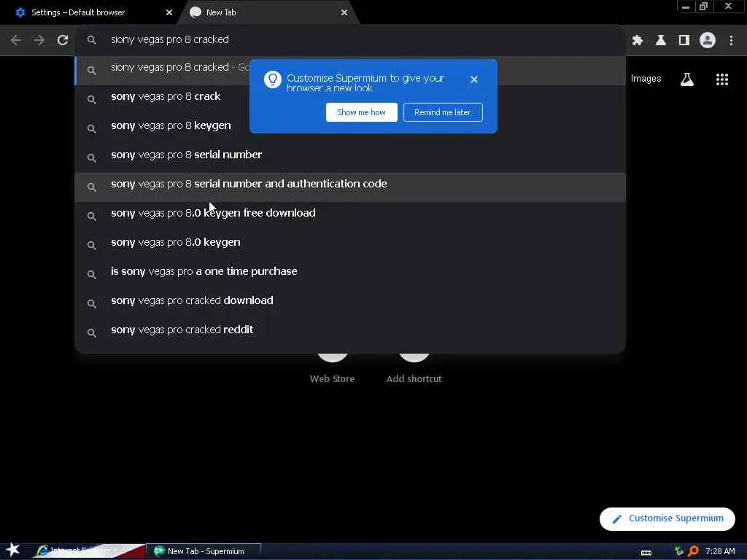Click the browser forward arrow

[39, 40]
